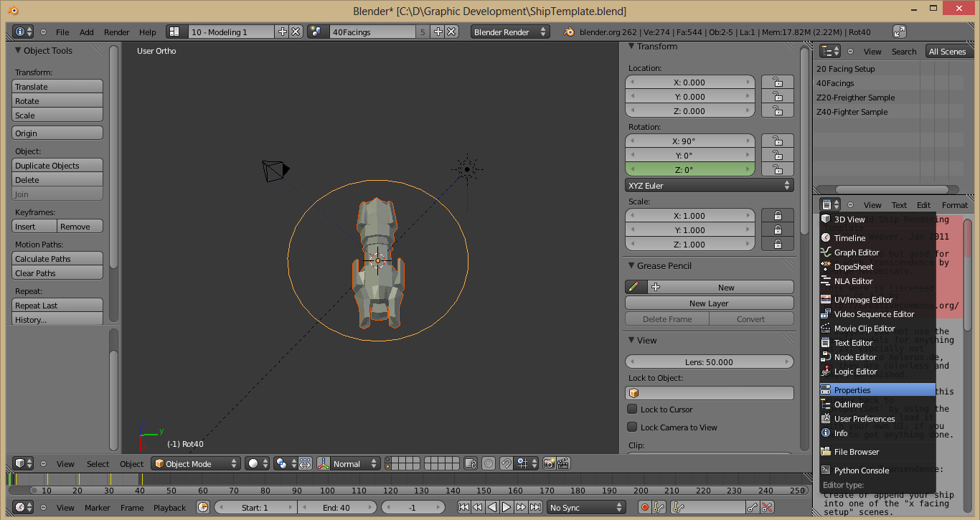980x520 pixels.
Task: Delete keyframes with the crossed key icon
Action: [x=767, y=507]
